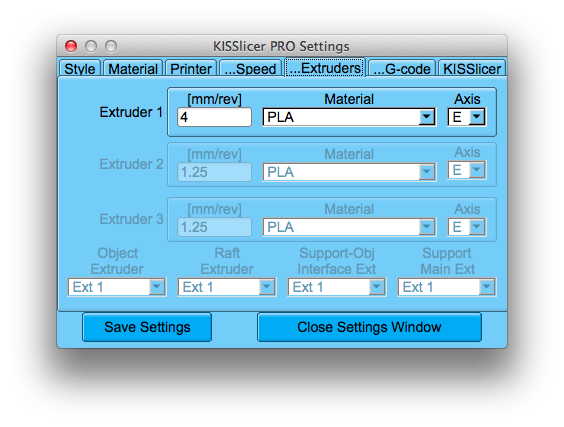Viewport: 564px width, 427px height.
Task: Click the KISSlicer PRO Settings title
Action: pyautogui.click(x=281, y=46)
